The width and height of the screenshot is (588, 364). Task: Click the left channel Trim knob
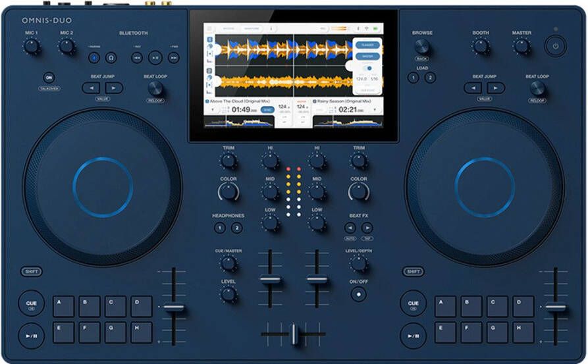pos(228,161)
